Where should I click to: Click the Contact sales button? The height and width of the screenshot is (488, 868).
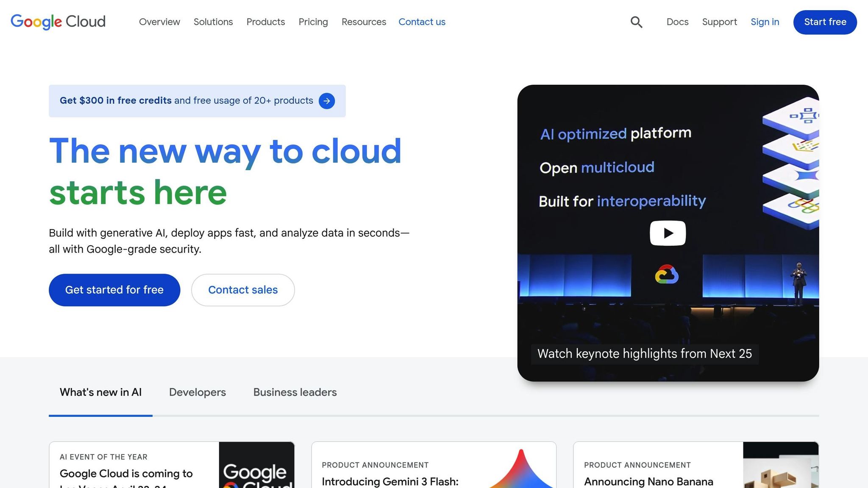pyautogui.click(x=242, y=290)
